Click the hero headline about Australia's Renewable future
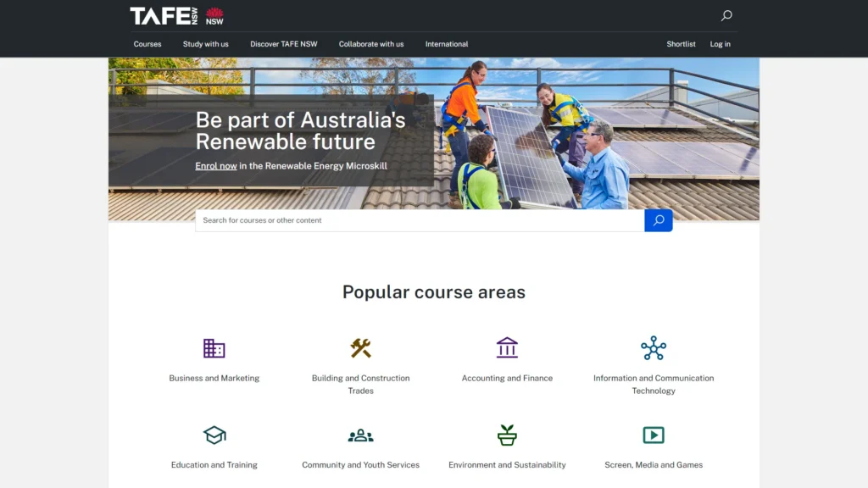 click(x=300, y=130)
